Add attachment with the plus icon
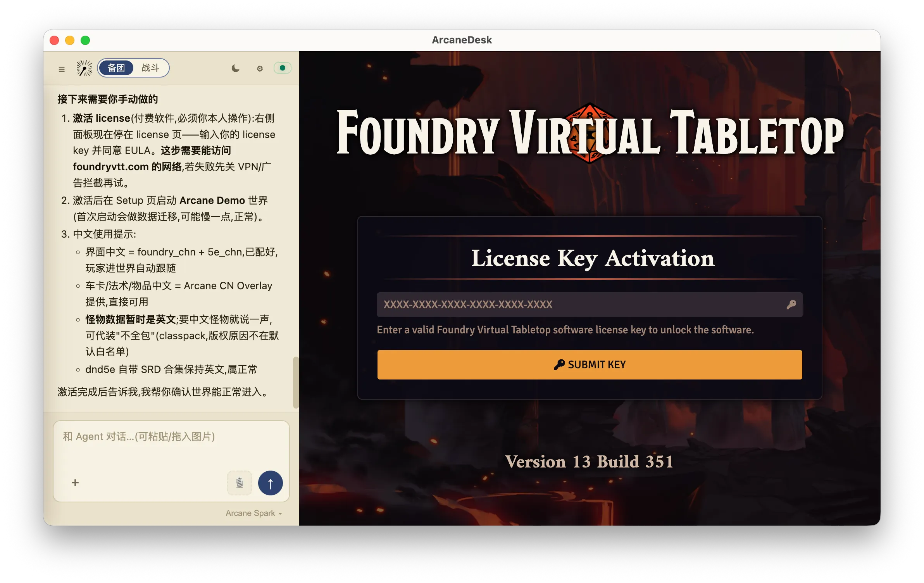This screenshot has width=924, height=583. [x=75, y=483]
